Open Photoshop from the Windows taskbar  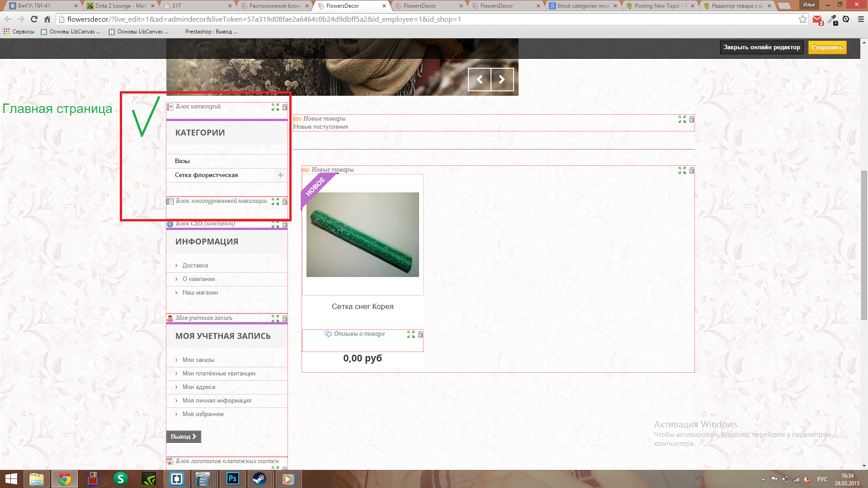[233, 479]
